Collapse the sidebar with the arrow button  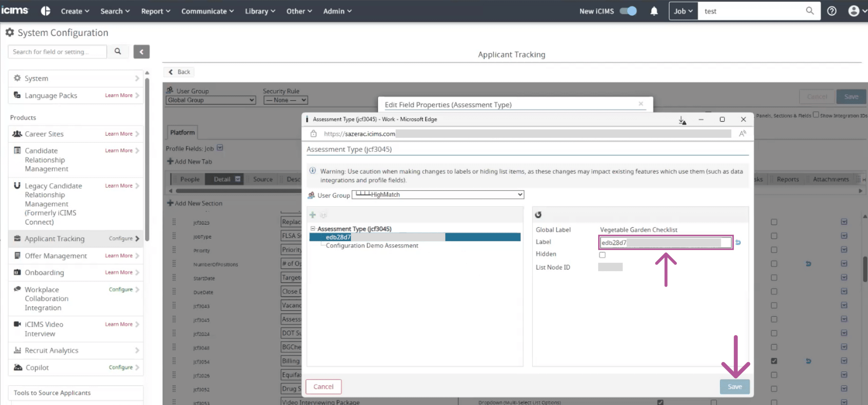(141, 52)
